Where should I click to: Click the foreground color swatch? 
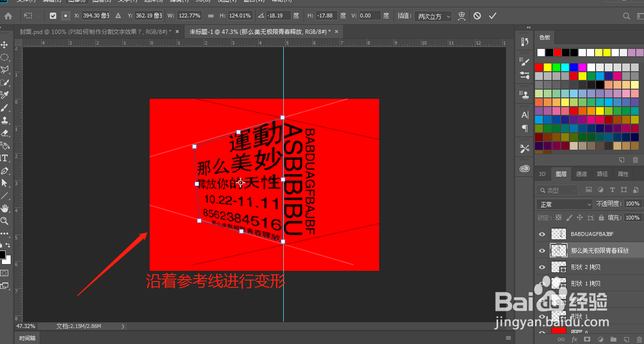(x=2, y=255)
